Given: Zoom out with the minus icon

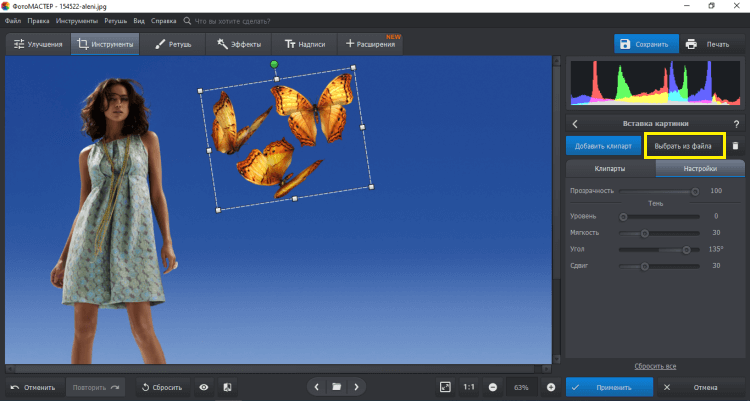Looking at the screenshot, I should (x=493, y=387).
